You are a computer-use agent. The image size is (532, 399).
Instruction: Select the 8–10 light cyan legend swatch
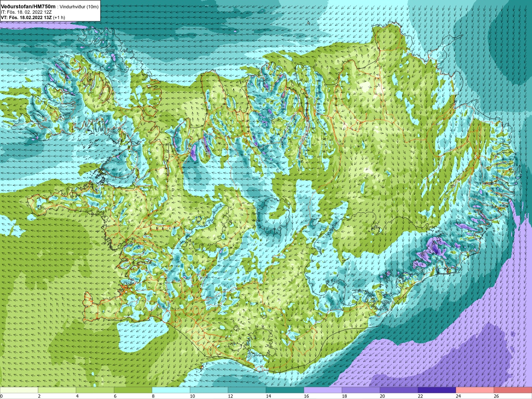coord(171,390)
